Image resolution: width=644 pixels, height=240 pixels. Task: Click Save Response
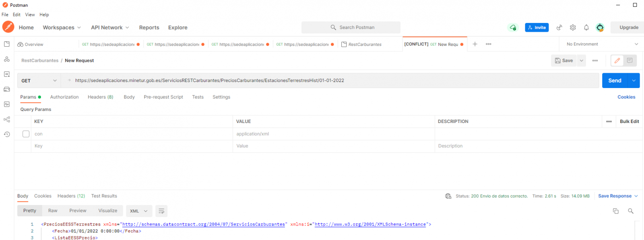point(615,196)
